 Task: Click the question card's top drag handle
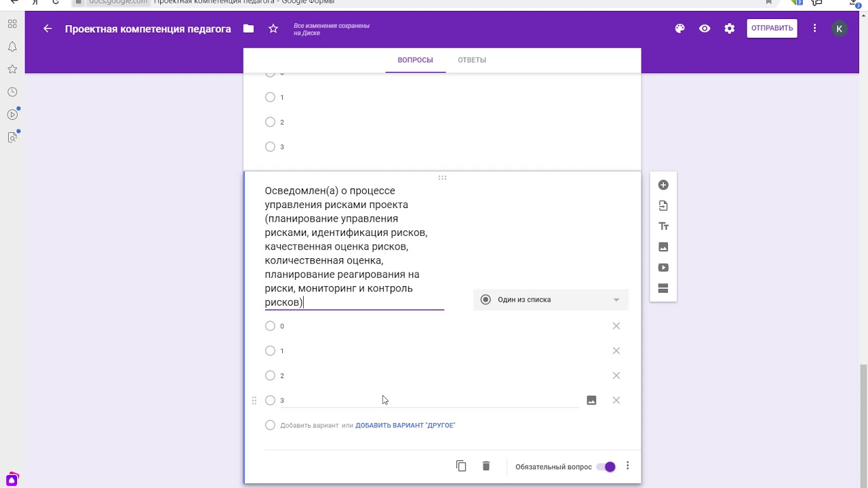coord(442,178)
